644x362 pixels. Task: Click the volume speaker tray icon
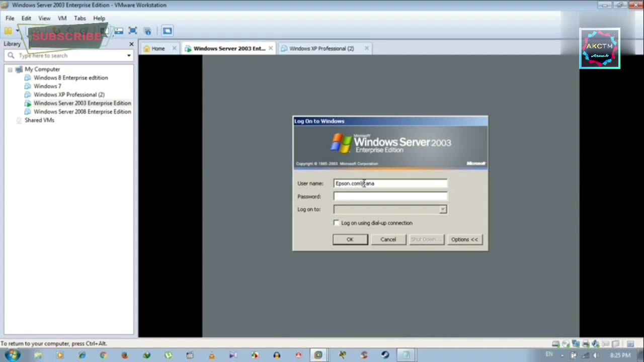(x=596, y=355)
